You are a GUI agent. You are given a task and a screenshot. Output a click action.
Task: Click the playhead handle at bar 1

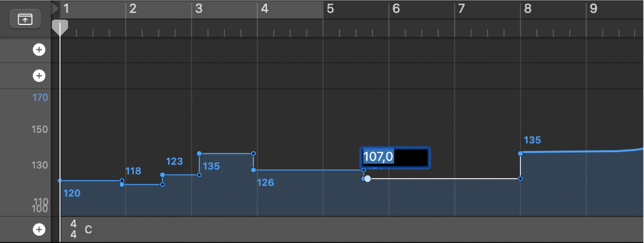[x=60, y=27]
